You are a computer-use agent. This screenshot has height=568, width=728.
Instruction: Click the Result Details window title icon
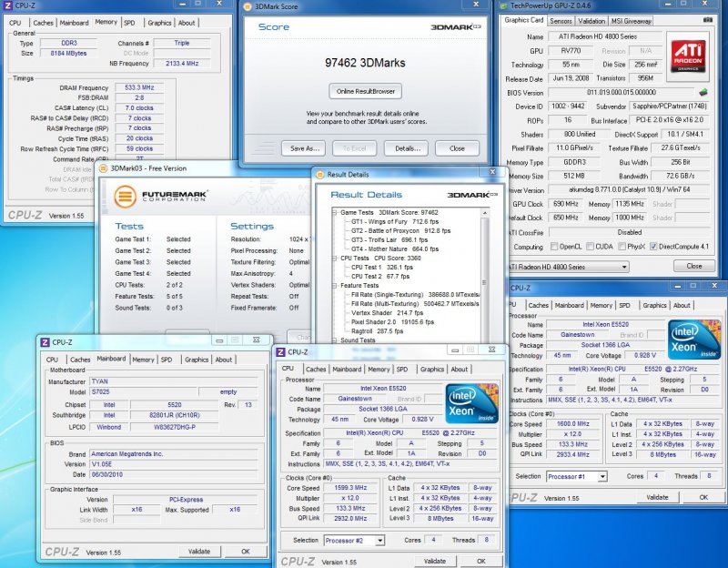point(319,175)
